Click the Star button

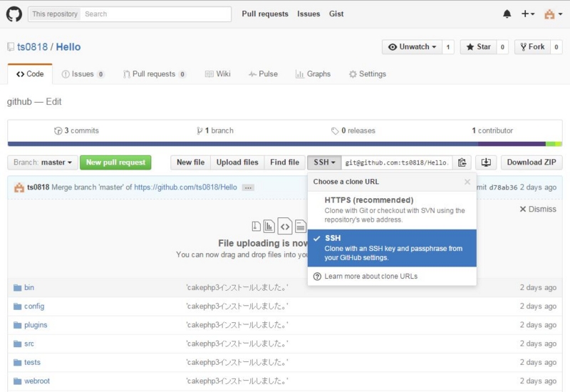(x=478, y=47)
